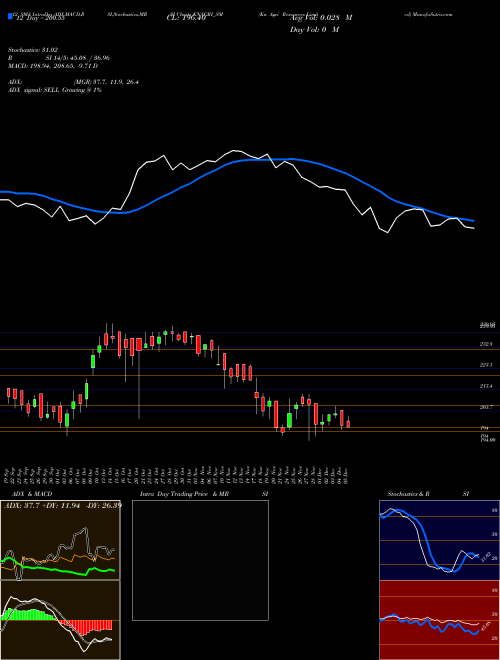Click the 'ADX: (MGR) 37.7, 11.9, 26.4' line

coord(73,82)
